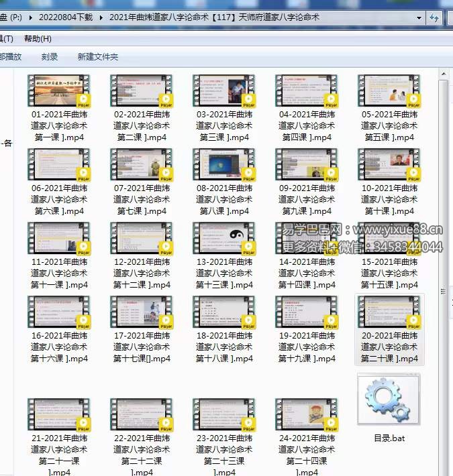This screenshot has width=453, height=476.
Task: Select the 02 第二课 video file icon
Action: pos(142,91)
